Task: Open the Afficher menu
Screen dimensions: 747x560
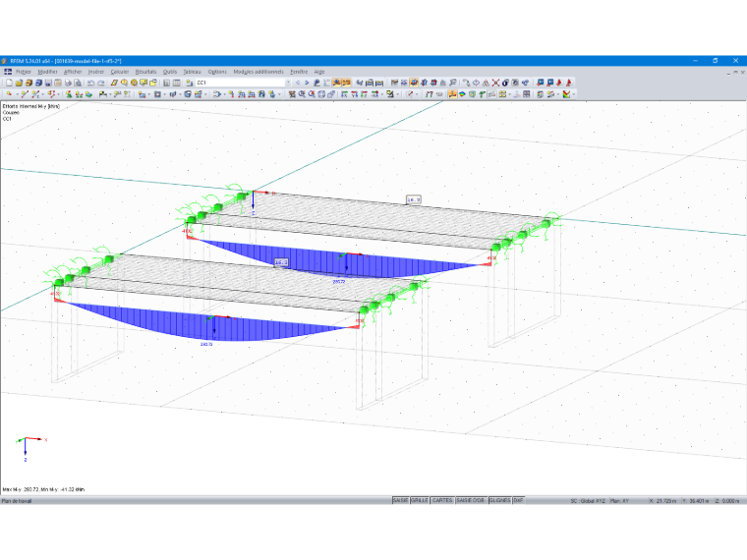Action: (73, 72)
